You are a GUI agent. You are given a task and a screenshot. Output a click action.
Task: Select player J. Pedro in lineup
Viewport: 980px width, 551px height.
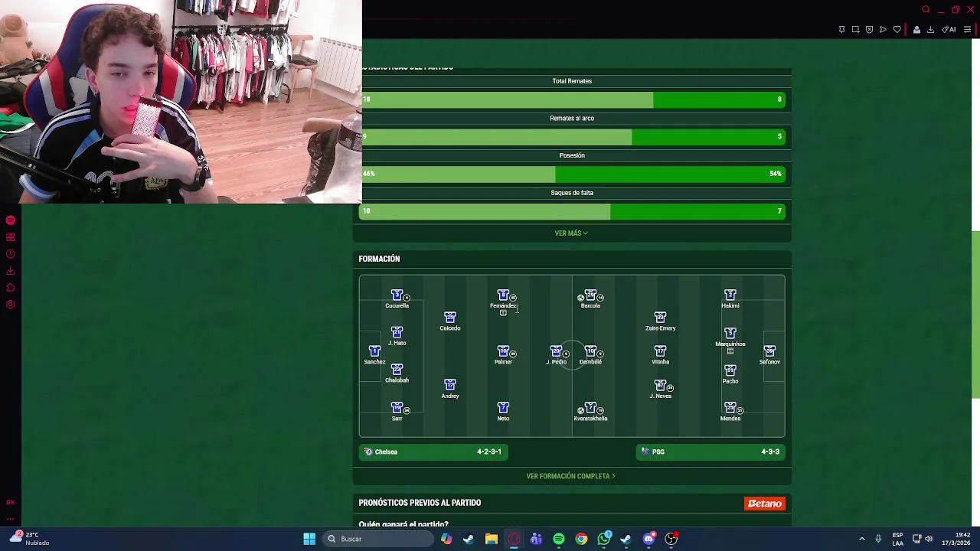click(557, 355)
